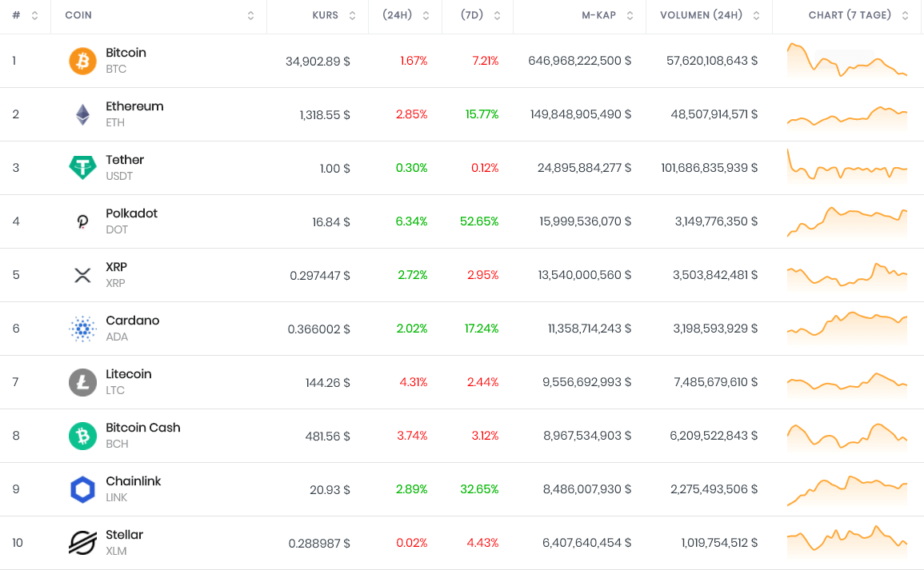Click the Chainlink 7D change 32.65%
This screenshot has width=924, height=570.
coord(479,489)
